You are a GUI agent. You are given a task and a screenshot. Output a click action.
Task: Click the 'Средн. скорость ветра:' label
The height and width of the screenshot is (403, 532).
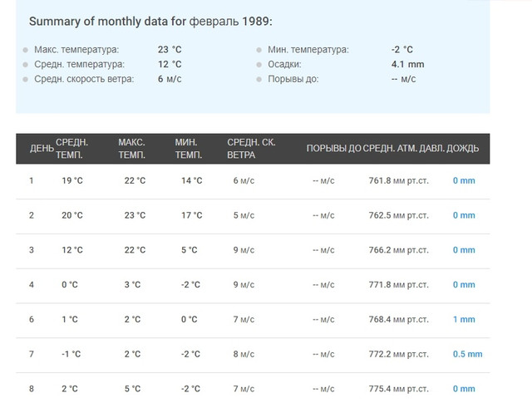pos(84,79)
